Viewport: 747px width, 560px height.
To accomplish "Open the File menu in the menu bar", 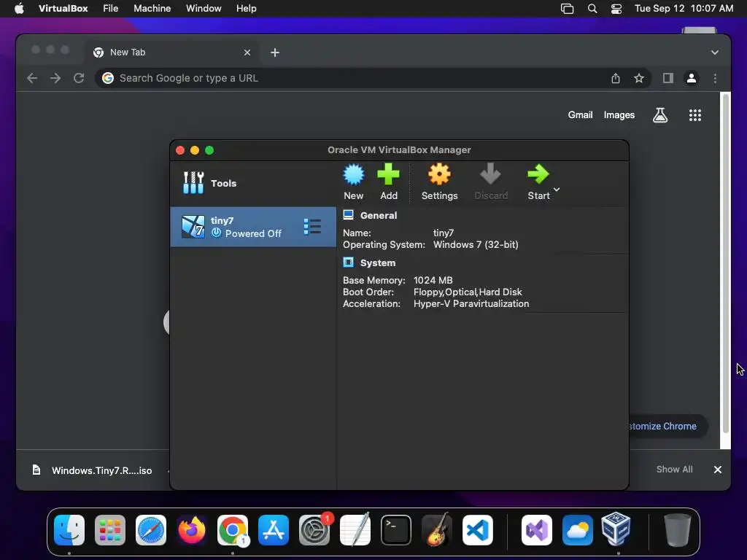I will [x=111, y=9].
